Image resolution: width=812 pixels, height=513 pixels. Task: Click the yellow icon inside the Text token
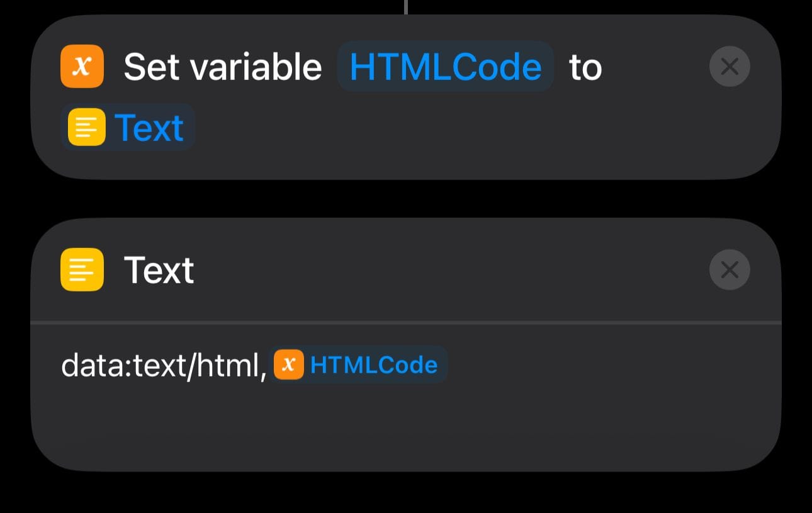pos(86,127)
